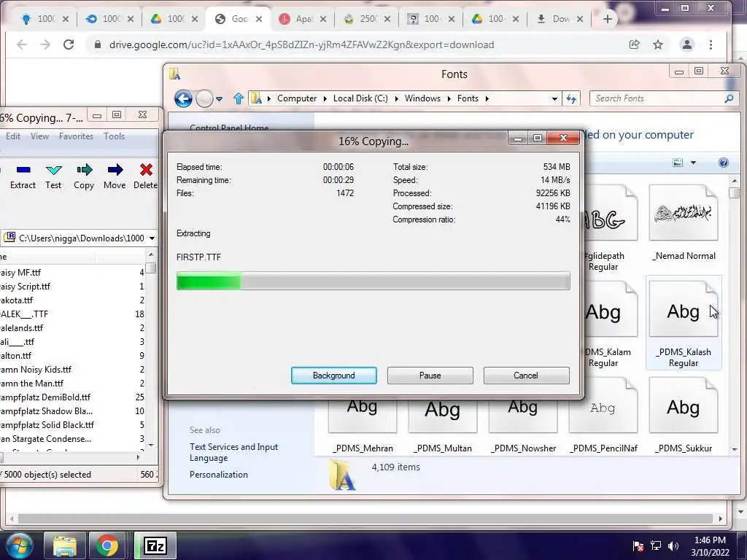Open the 7-Zip Tools menu
747x560 pixels.
115,136
